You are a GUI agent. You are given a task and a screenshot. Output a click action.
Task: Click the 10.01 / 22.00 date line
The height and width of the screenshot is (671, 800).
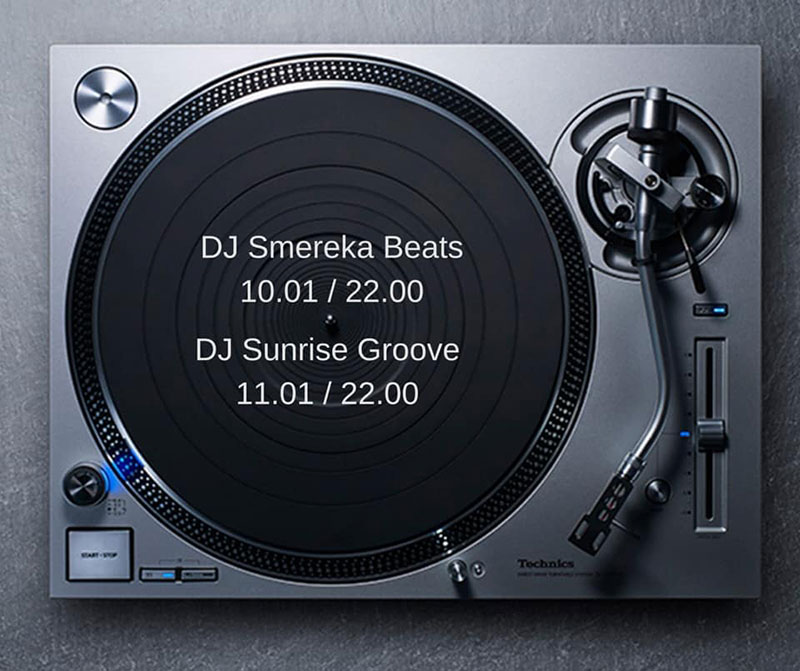click(331, 292)
